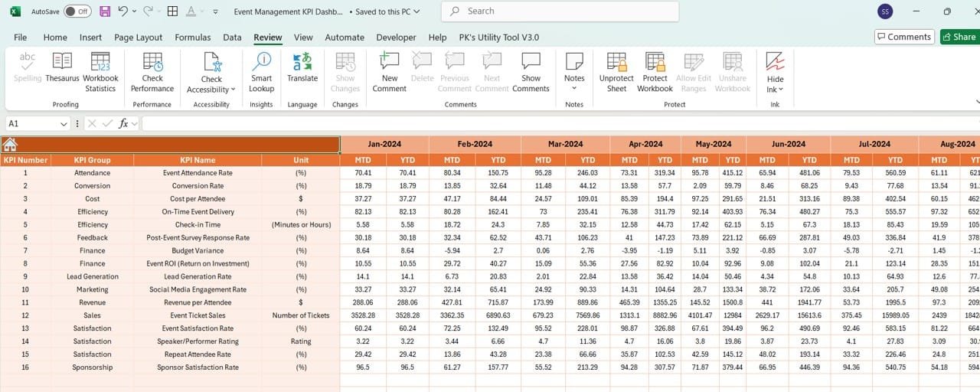Insert a New Comment
This screenshot has height=392, width=980.
point(389,62)
